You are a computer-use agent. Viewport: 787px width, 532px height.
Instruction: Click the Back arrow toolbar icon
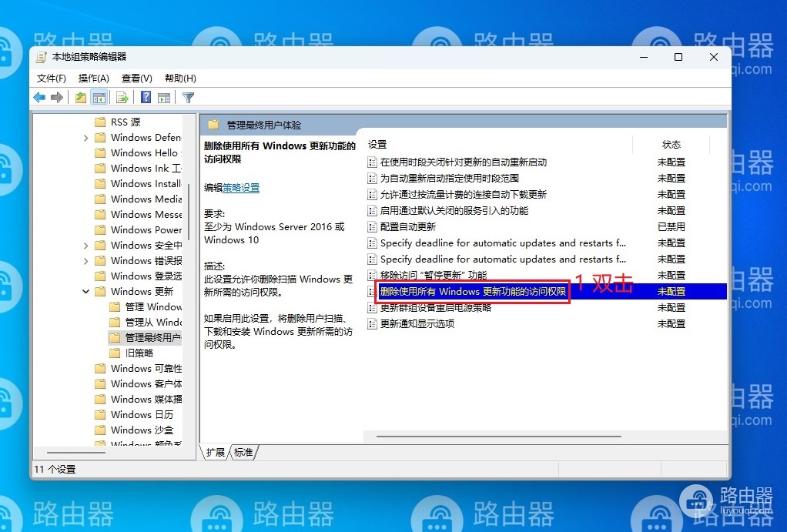tap(39, 97)
